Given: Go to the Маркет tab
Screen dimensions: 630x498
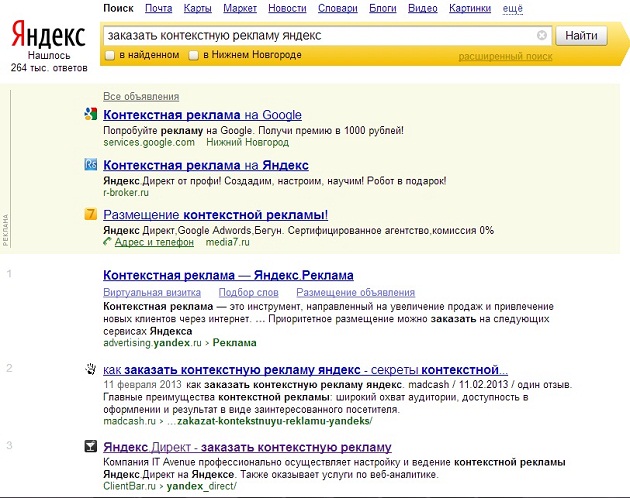Looking at the screenshot, I should click(240, 8).
